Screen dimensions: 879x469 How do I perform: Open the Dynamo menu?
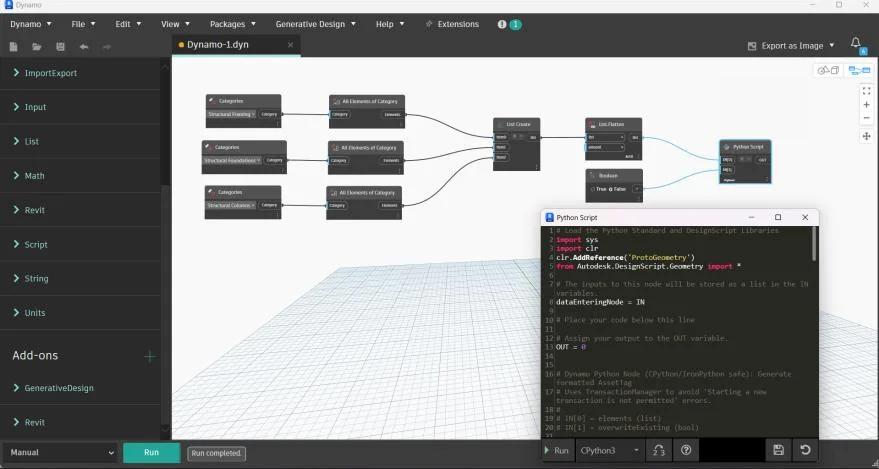coord(31,24)
